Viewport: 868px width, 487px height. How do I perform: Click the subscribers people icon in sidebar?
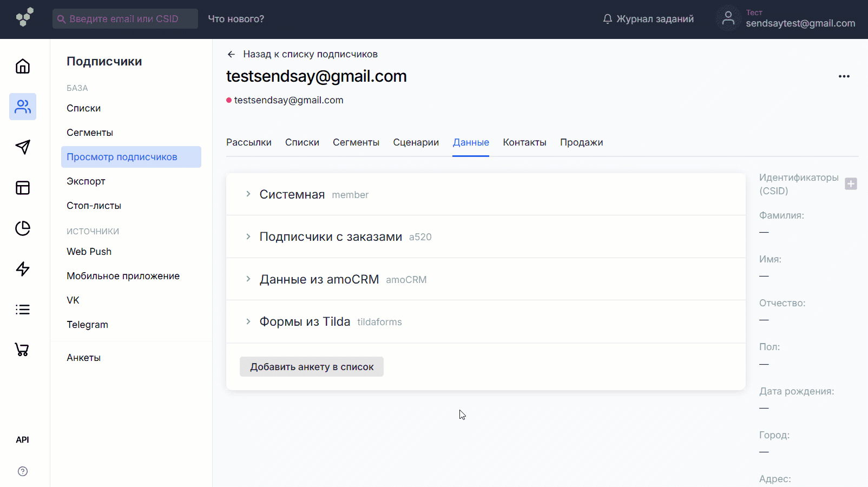pyautogui.click(x=23, y=107)
